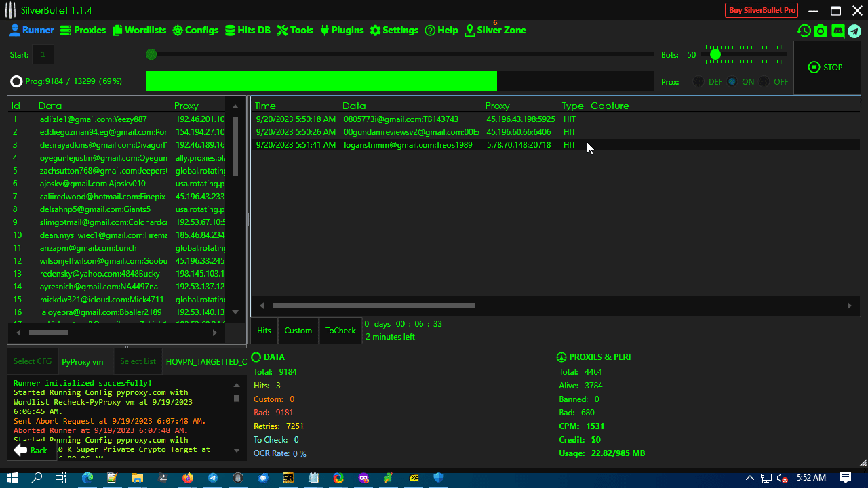Click the Select List button
The height and width of the screenshot is (488, 868).
tap(138, 361)
